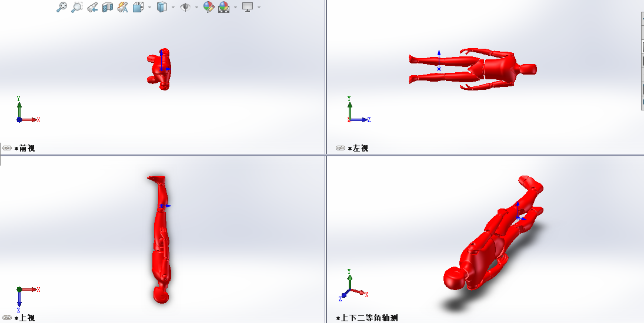Click the *上视 view label
Image resolution: width=644 pixels, height=323 pixels.
[x=25, y=318]
